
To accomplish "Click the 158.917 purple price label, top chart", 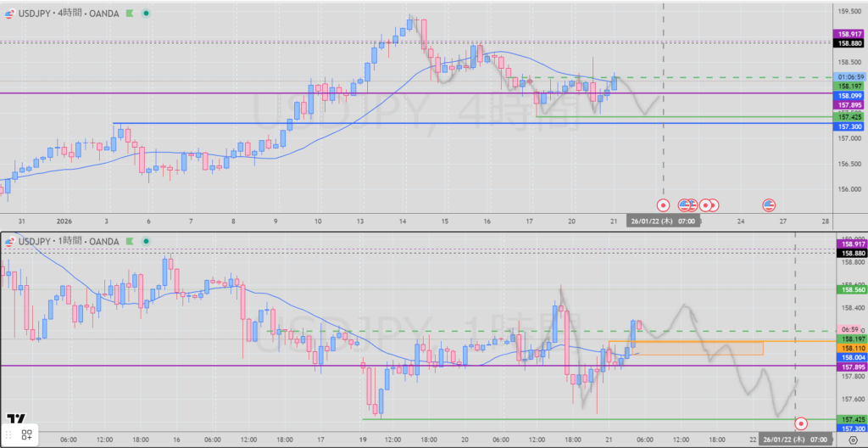I will (x=849, y=32).
